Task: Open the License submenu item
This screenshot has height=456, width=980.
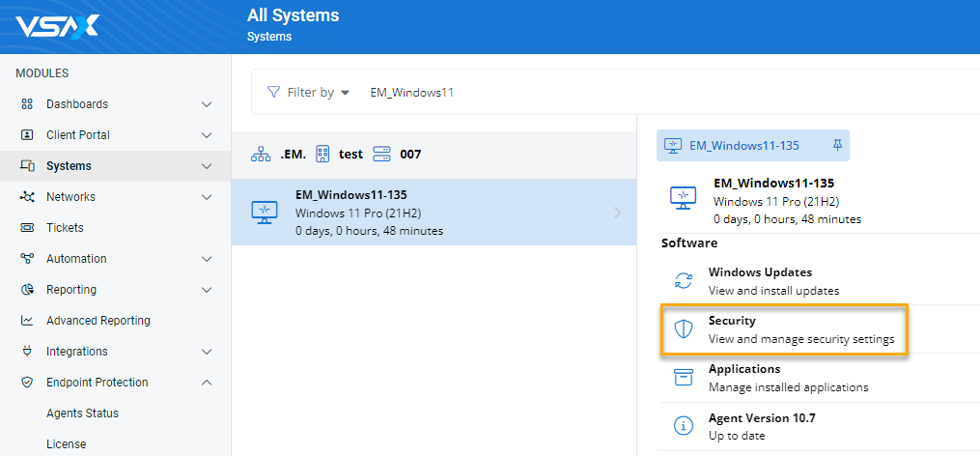Action: pos(66,444)
